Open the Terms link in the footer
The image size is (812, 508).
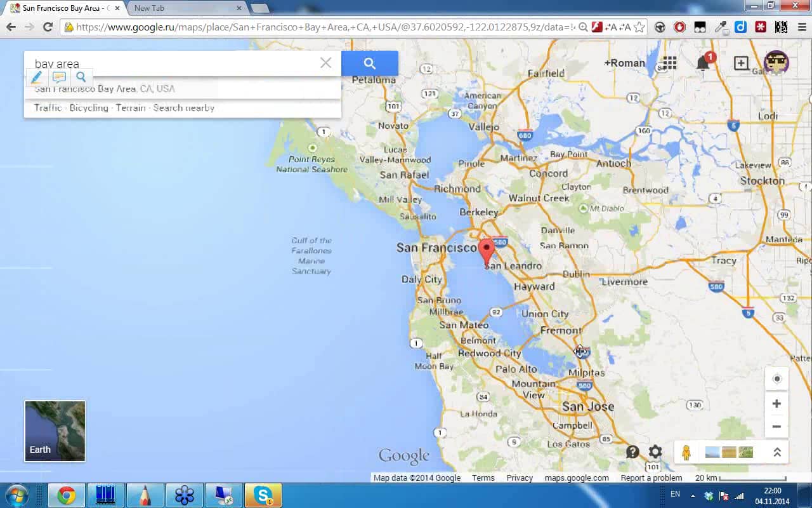coord(483,478)
